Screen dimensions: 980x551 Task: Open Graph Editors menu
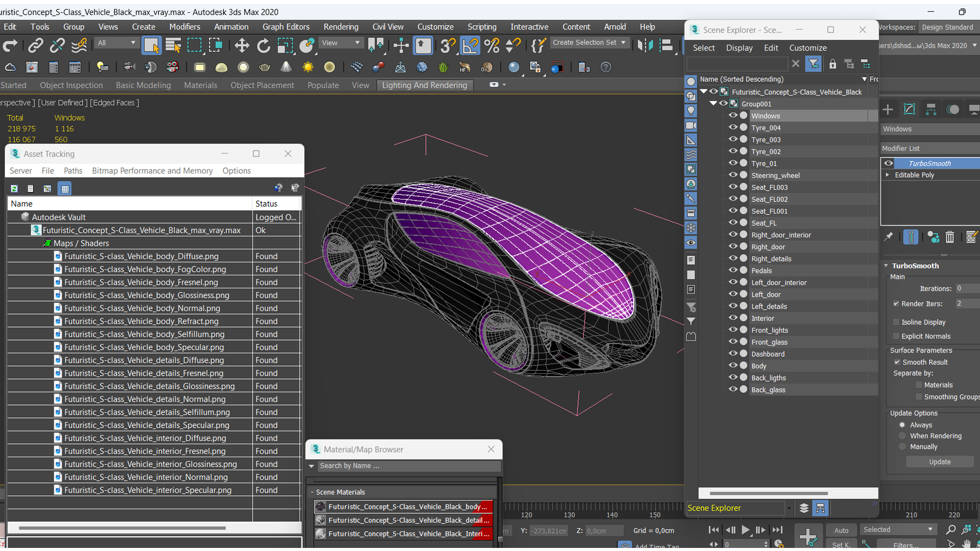286,27
